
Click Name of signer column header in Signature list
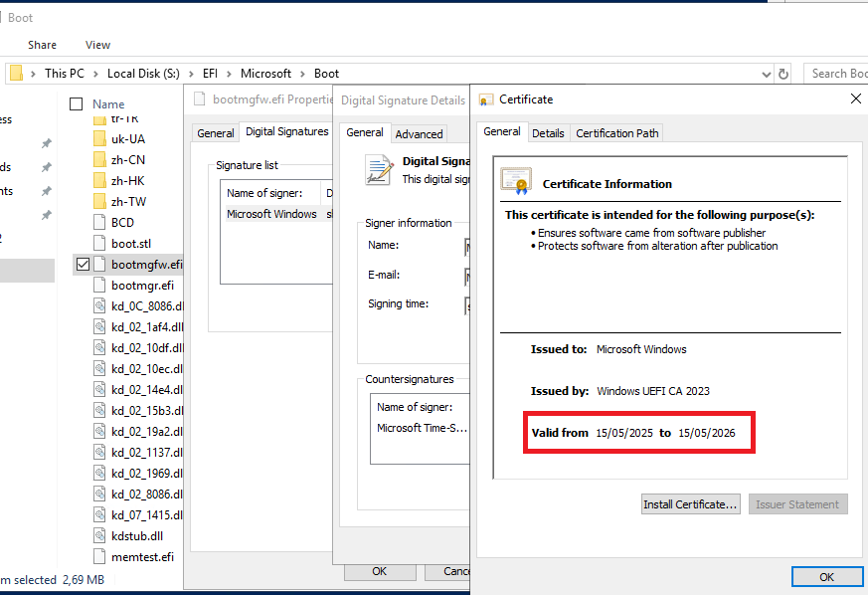coord(264,193)
